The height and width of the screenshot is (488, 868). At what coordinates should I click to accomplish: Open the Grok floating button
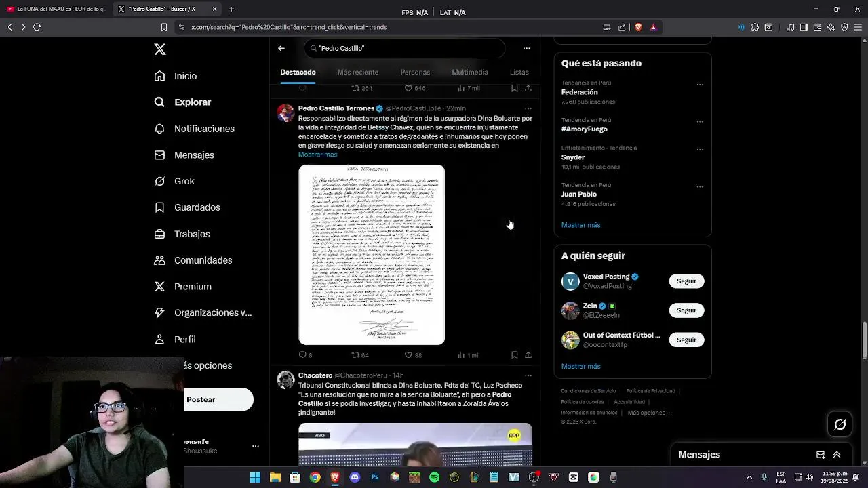(x=840, y=424)
